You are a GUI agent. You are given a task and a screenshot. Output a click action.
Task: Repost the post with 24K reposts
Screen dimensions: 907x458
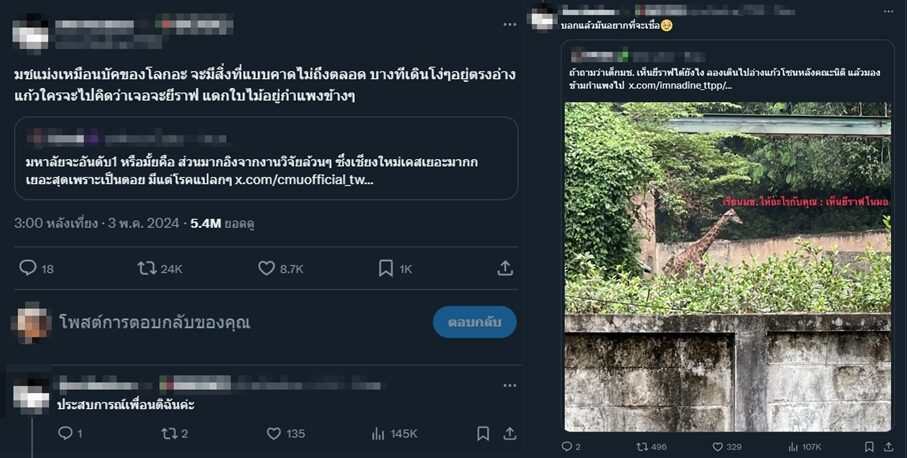pos(146,268)
